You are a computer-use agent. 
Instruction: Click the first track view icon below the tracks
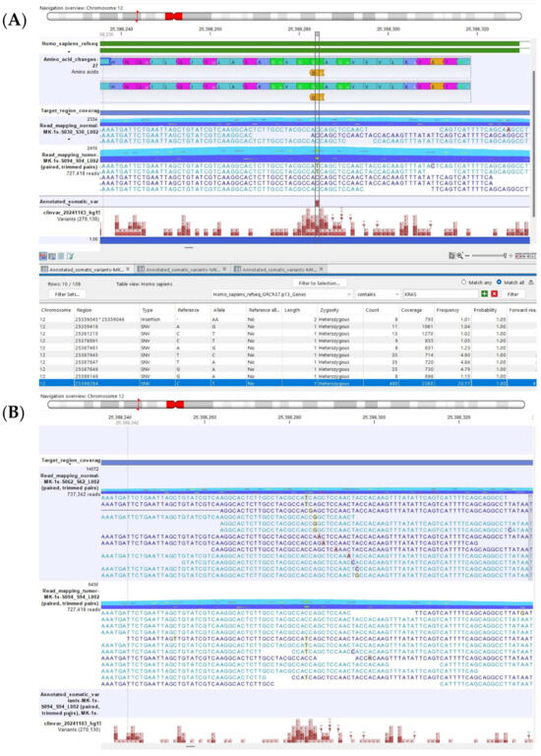[43, 257]
